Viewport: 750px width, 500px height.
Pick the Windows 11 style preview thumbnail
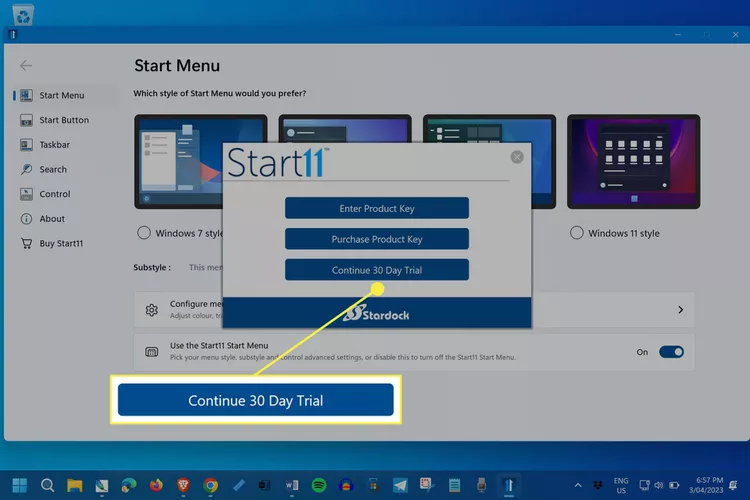pyautogui.click(x=633, y=161)
